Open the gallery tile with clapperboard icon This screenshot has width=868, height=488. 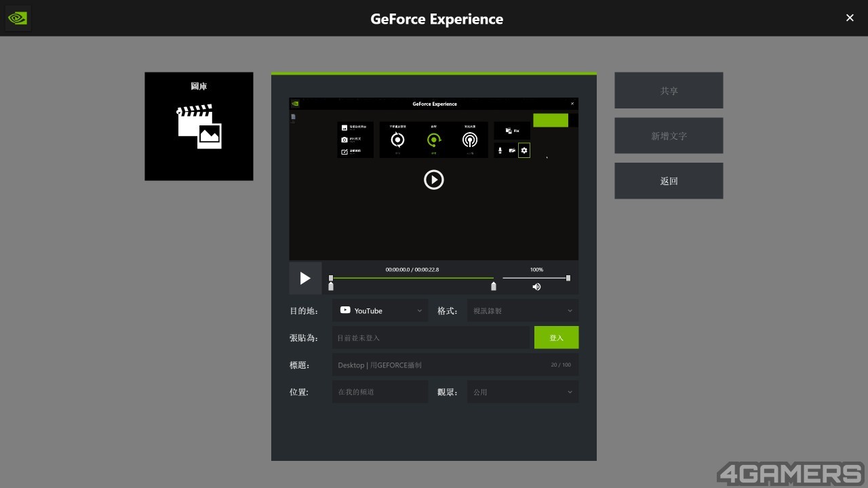coord(199,126)
